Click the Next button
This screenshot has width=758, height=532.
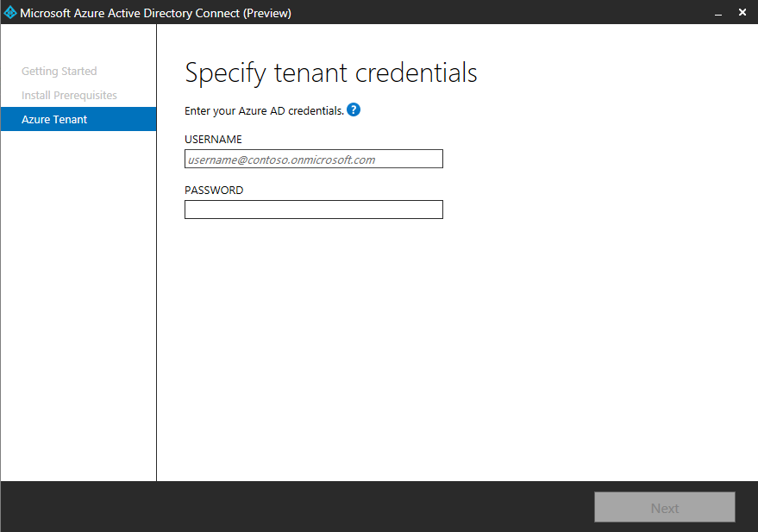[x=664, y=507]
